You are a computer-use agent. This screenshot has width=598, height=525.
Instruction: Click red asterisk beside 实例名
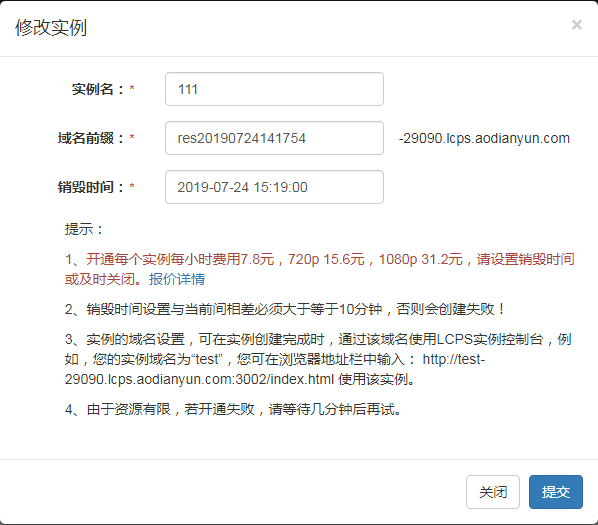[x=132, y=88]
